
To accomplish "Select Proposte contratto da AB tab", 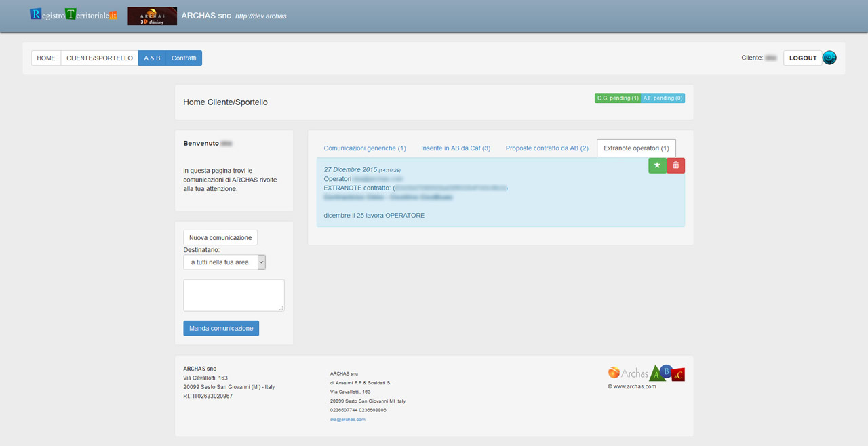I will [x=547, y=148].
